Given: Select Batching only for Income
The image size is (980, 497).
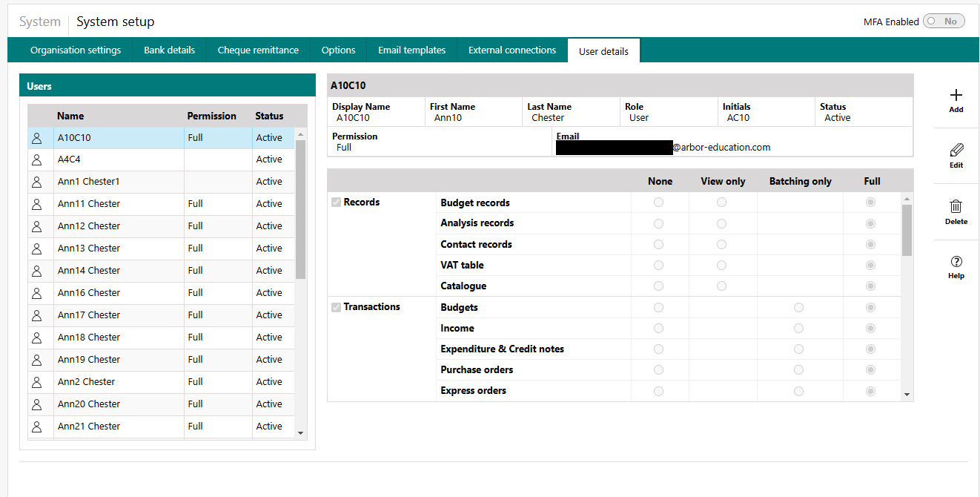Looking at the screenshot, I should (x=798, y=329).
